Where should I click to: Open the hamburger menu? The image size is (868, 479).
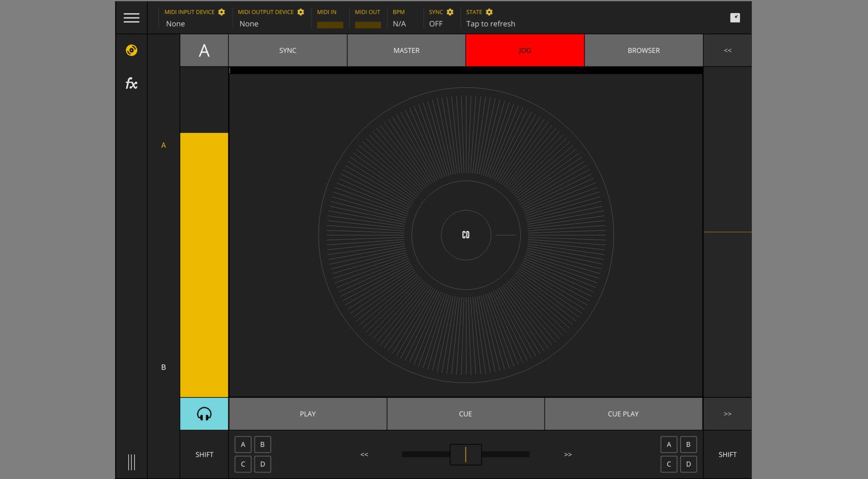coord(131,18)
